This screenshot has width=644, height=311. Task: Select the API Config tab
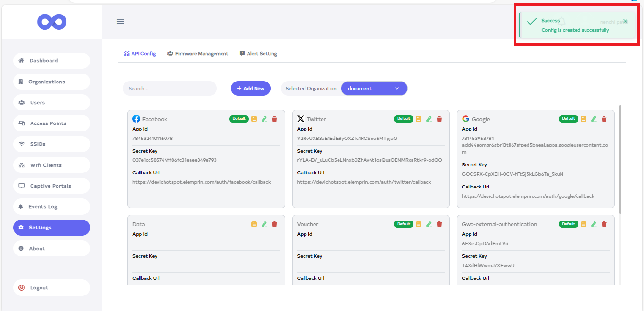coord(140,54)
